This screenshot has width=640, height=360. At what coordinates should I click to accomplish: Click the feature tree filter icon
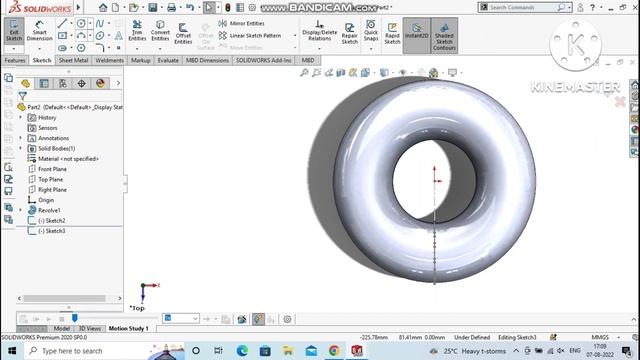[x=23, y=96]
